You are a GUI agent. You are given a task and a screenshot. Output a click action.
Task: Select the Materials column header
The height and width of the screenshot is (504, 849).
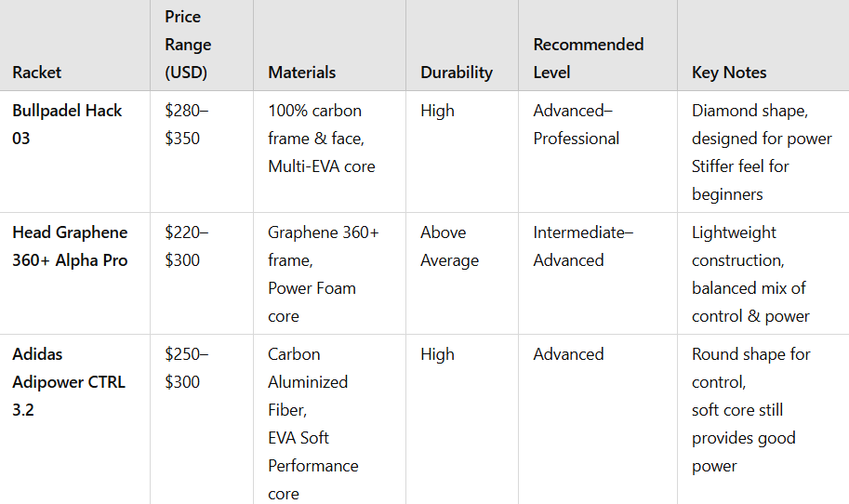pos(301,73)
